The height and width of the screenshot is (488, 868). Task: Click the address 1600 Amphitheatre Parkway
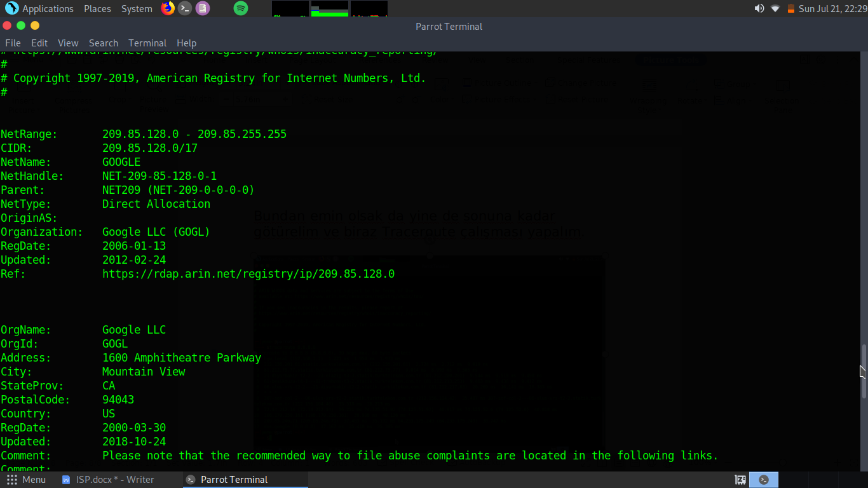pyautogui.click(x=182, y=358)
